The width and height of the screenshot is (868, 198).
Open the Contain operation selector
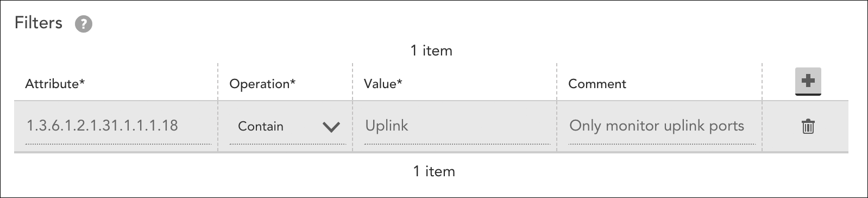point(287,127)
